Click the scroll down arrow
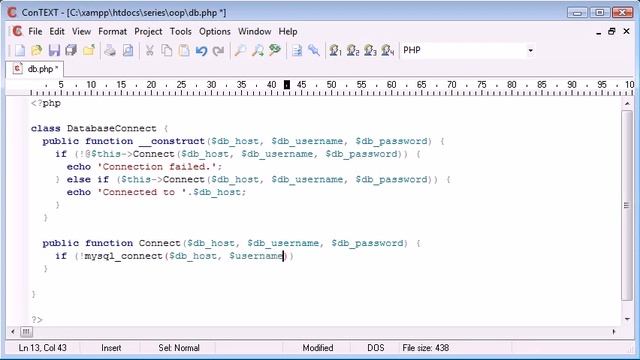The width and height of the screenshot is (640, 360). pos(627,319)
